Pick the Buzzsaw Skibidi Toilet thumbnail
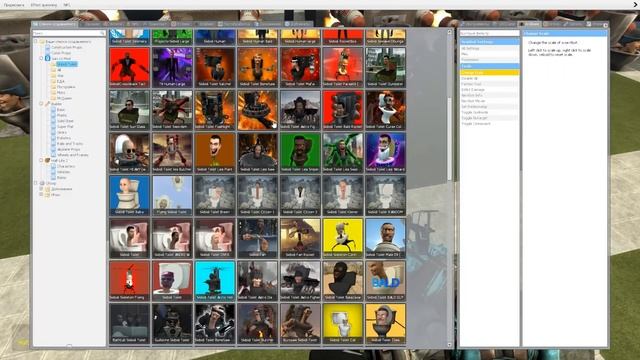This screenshot has height=360, width=640. 300,323
